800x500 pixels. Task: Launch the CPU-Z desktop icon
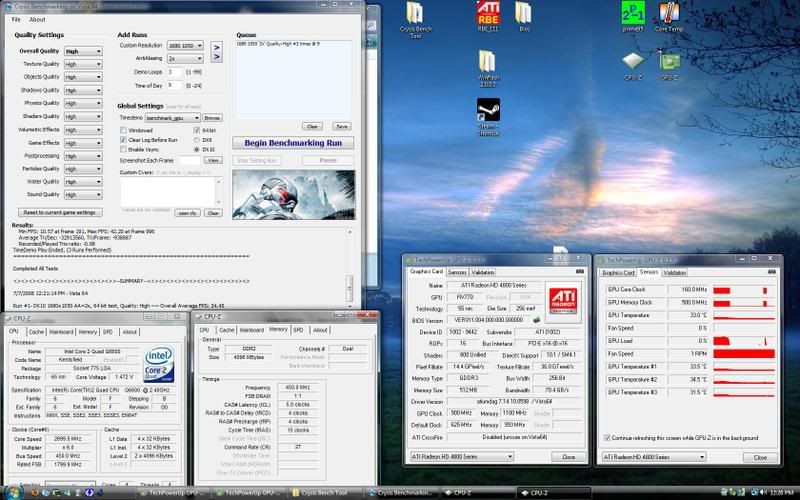(633, 66)
